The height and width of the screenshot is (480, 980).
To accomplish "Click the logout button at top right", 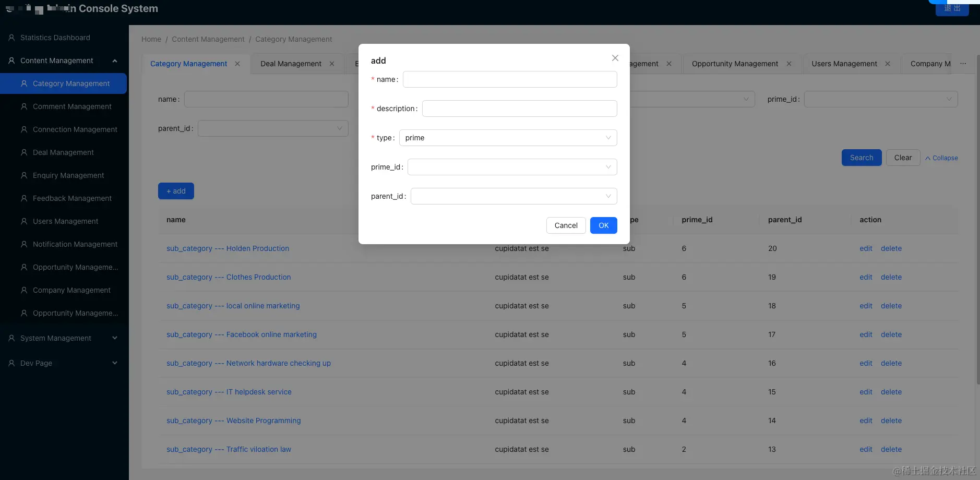I will (952, 8).
